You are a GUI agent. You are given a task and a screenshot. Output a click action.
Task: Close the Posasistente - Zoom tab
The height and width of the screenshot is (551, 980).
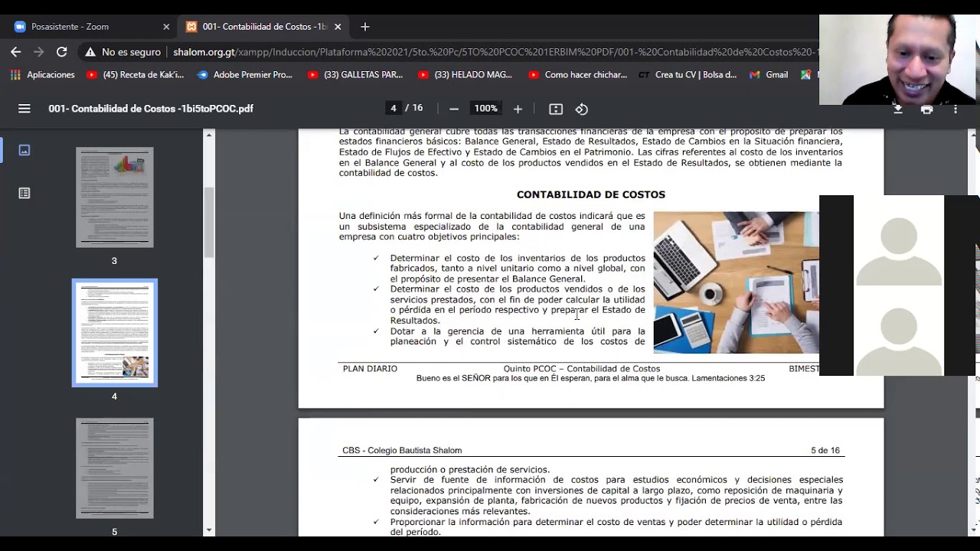pos(166,27)
